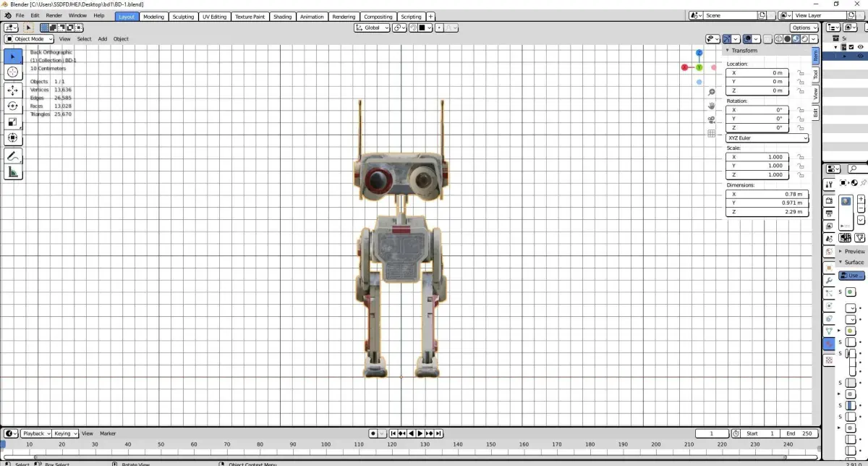The height and width of the screenshot is (466, 868).
Task: Switch to material preview shading
Action: pos(796,39)
